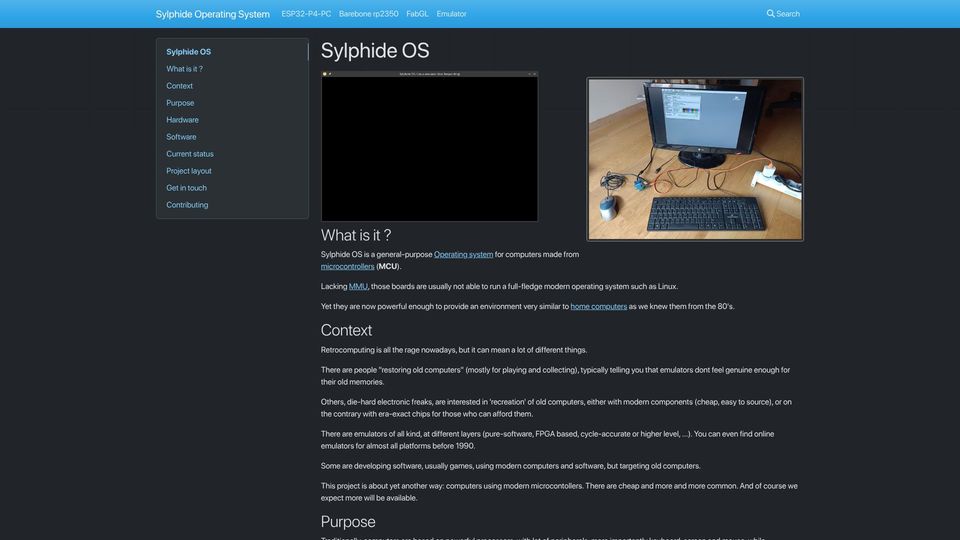960x540 pixels.
Task: Click the black emulator screenshot image
Action: (x=429, y=146)
